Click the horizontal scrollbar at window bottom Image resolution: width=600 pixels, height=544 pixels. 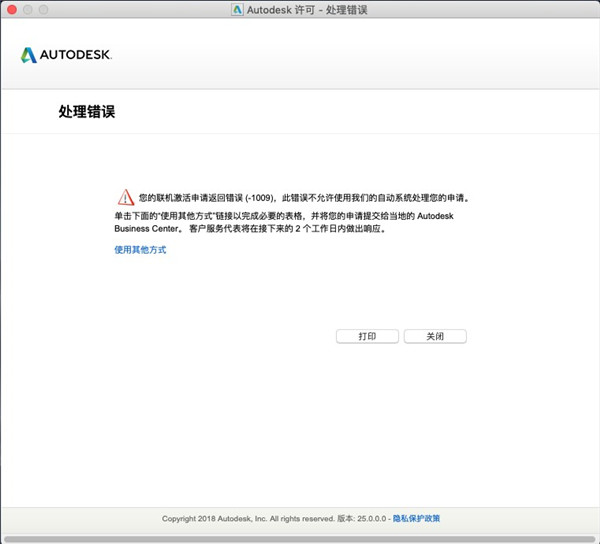(x=300, y=539)
